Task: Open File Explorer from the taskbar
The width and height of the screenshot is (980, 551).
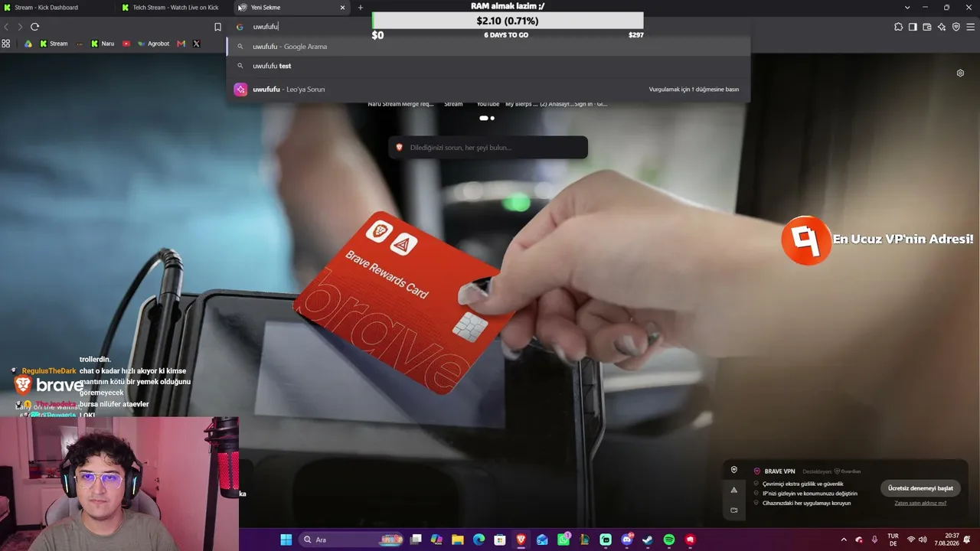Action: [458, 540]
